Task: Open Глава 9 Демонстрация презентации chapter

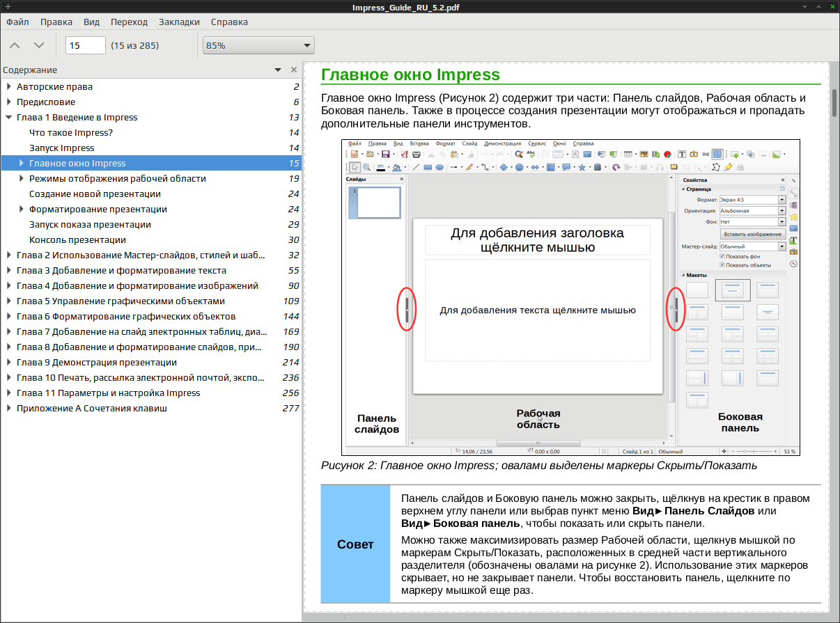Action: [x=97, y=363]
